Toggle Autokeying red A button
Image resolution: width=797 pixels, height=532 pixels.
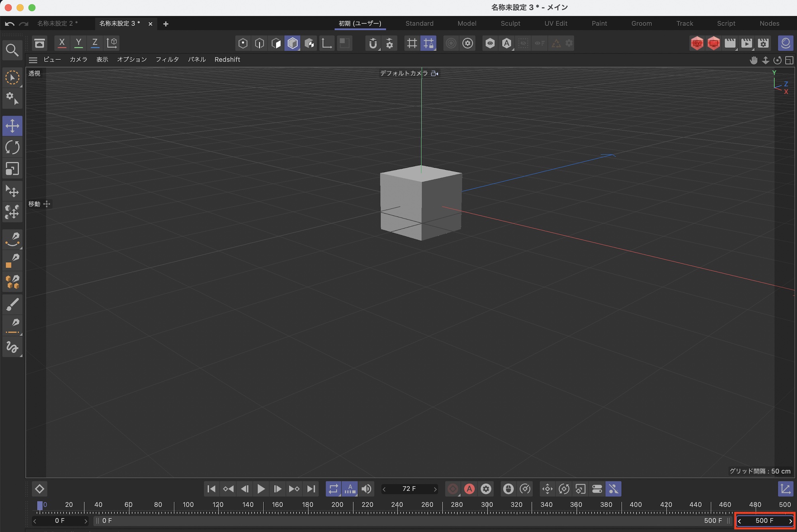click(469, 489)
